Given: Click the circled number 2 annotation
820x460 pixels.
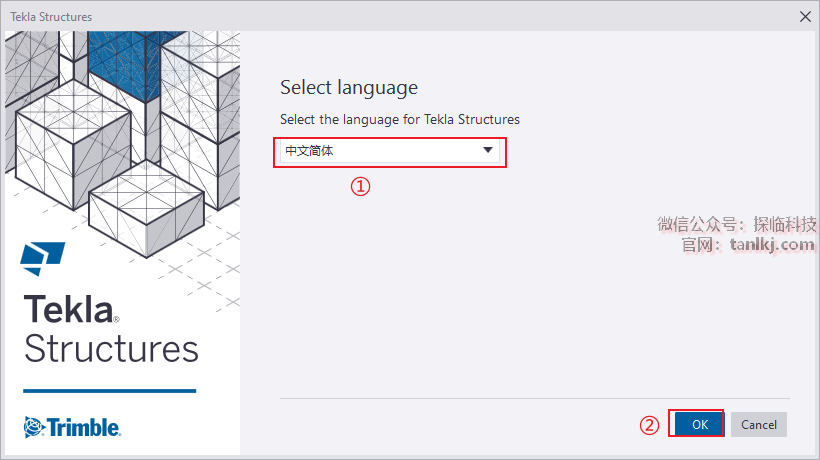Looking at the screenshot, I should (650, 425).
